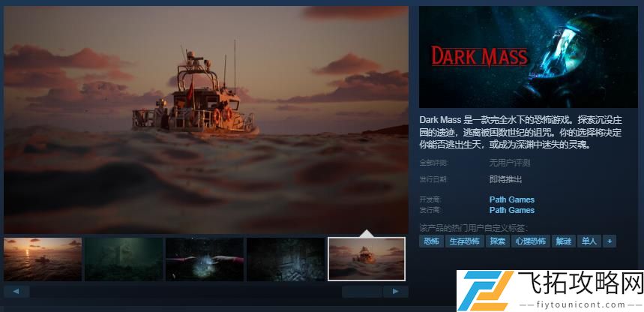Open the sunset ocean thumbnail
Image resolution: width=644 pixels, height=312 pixels.
tap(43, 259)
